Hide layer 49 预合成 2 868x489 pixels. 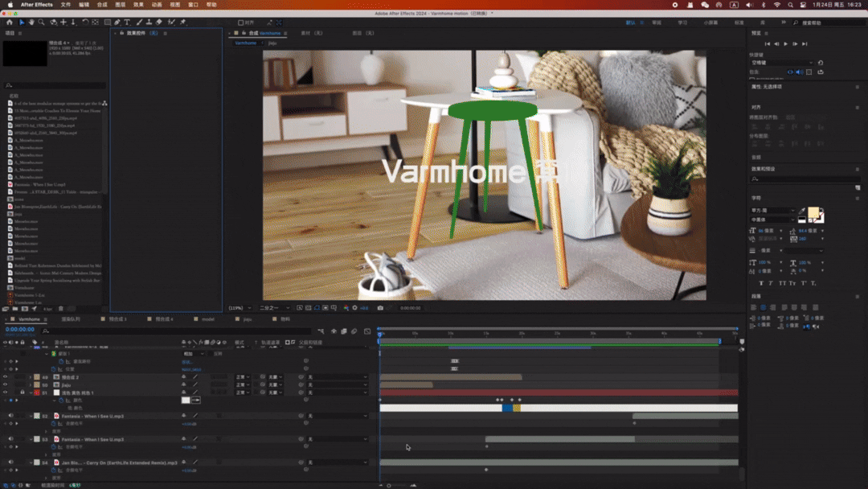(5, 377)
